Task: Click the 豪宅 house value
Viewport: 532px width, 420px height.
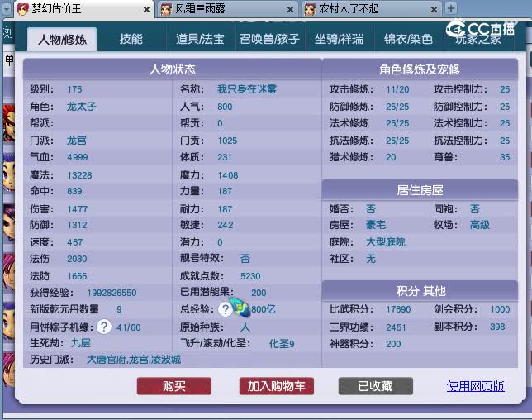Action: click(x=376, y=225)
